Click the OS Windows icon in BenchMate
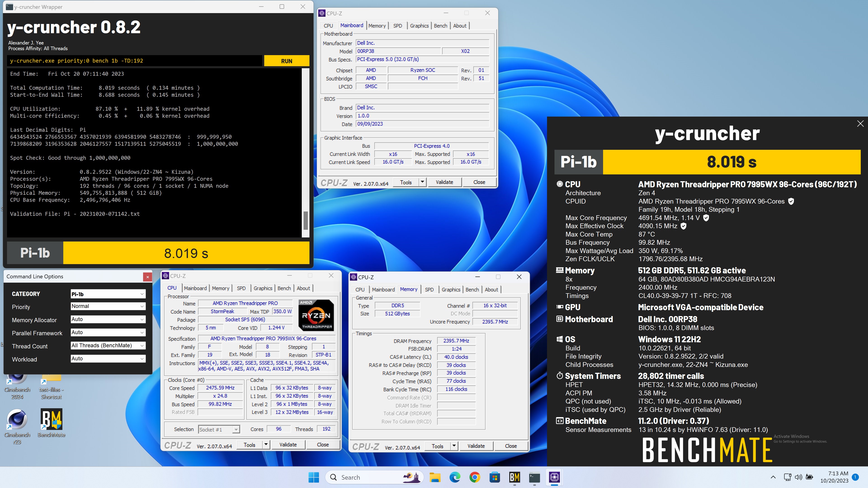Viewport: 868px width, 488px height. click(x=559, y=339)
